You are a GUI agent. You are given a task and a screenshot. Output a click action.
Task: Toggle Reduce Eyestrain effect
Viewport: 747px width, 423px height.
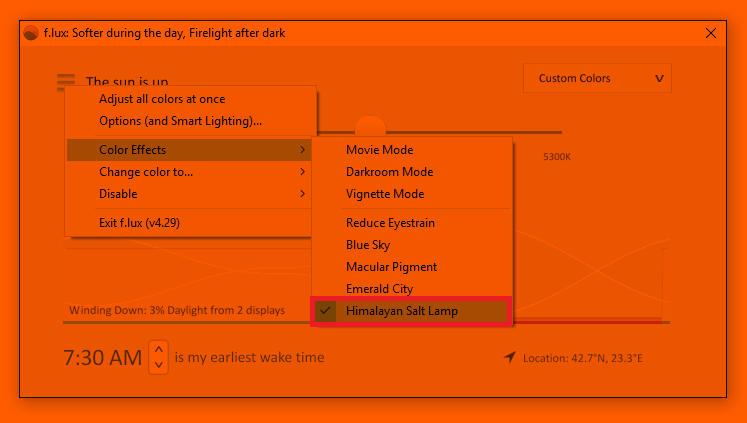coord(412,223)
